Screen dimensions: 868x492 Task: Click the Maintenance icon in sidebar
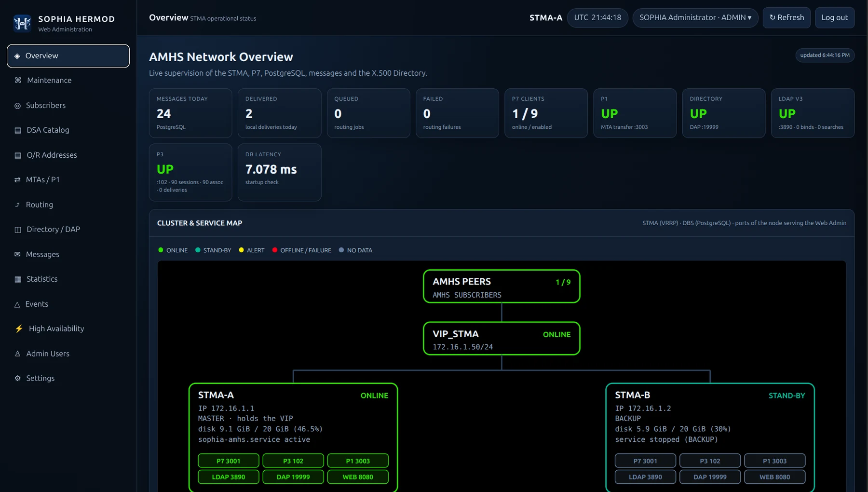(18, 80)
